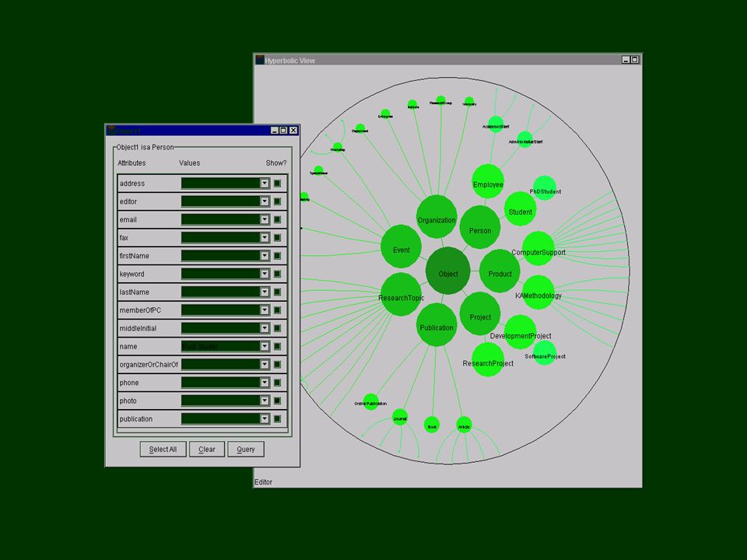The width and height of the screenshot is (747, 560).
Task: Select the KAMethodology node
Action: 538,292
